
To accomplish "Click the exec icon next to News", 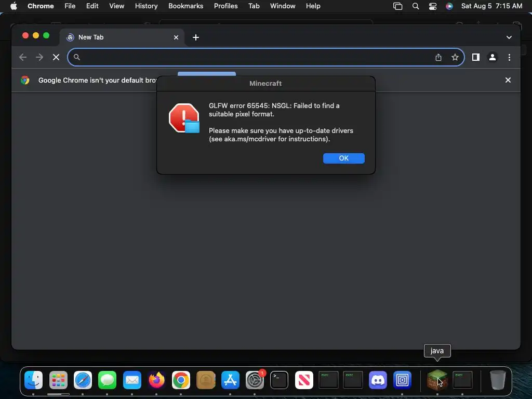I will (x=328, y=380).
